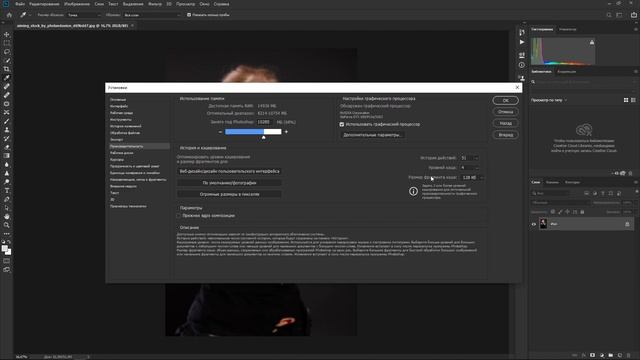Image resolution: width=640 pixels, height=360 pixels.
Task: Click the Home icon in options bar
Action: [x=9, y=15]
